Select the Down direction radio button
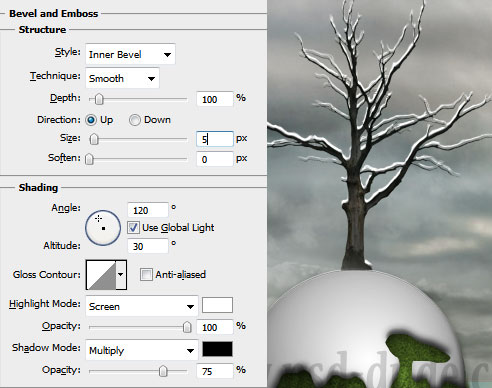This screenshot has height=388, width=492. tap(135, 120)
